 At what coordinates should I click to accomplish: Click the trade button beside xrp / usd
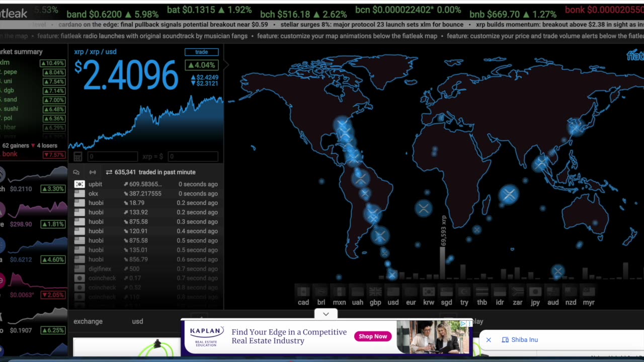tap(201, 52)
